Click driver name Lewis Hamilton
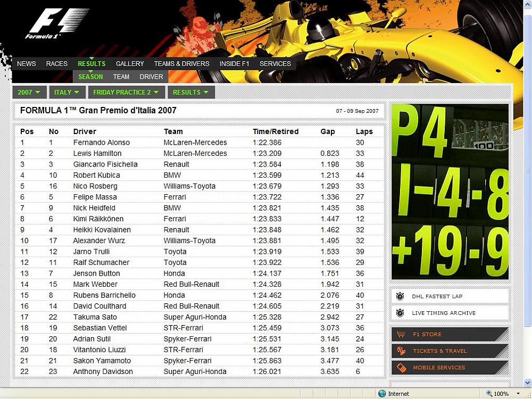Screen dimensions: 532x399 pyautogui.click(x=97, y=153)
